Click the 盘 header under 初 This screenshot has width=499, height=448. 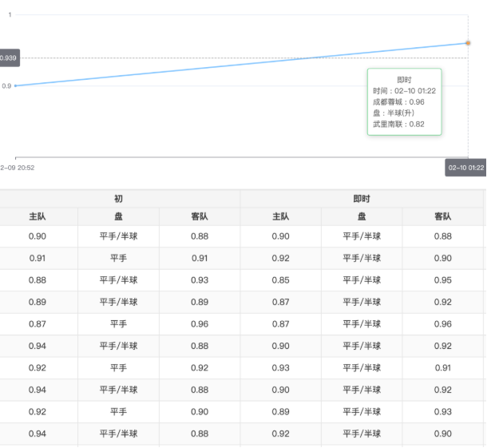[119, 216]
